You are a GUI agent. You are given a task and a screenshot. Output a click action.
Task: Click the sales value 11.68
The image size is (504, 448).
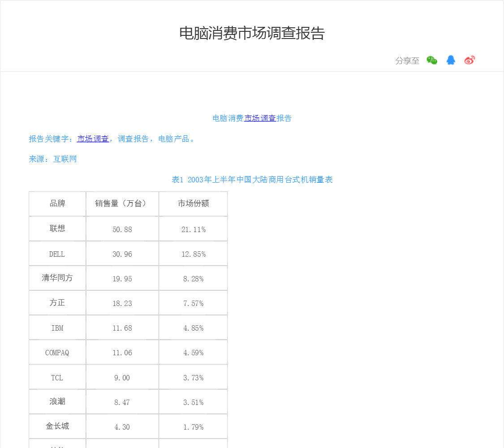tap(122, 328)
